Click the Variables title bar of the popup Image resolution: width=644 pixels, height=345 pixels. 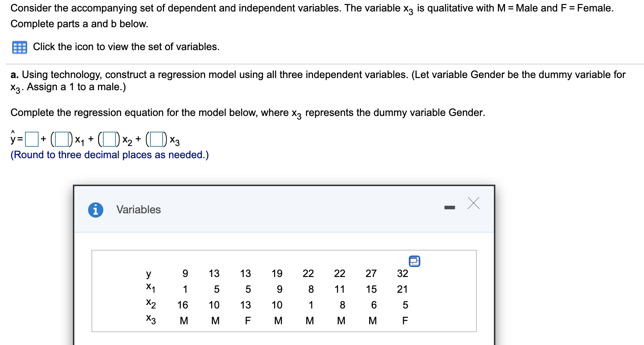138,210
